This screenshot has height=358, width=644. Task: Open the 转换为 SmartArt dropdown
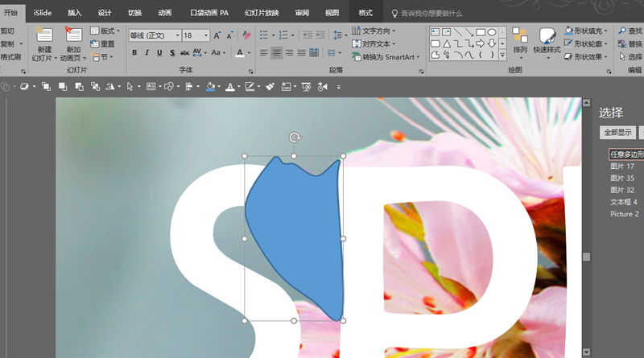pos(386,57)
